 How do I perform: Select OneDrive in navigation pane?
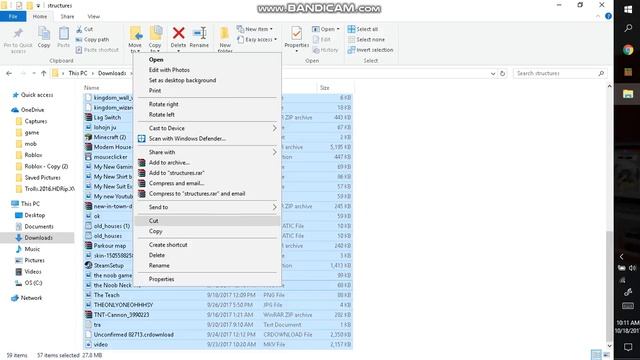32,110
